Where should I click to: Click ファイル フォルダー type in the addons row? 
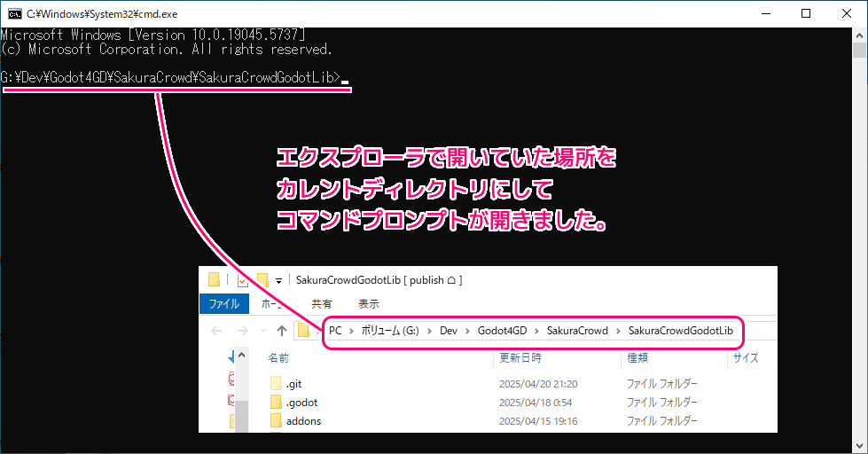(x=661, y=421)
